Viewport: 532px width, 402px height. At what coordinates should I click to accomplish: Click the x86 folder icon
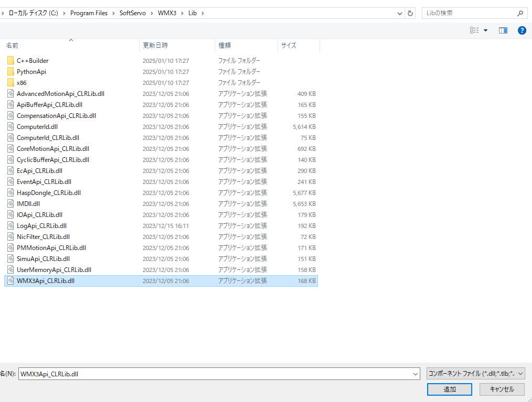pyautogui.click(x=10, y=83)
